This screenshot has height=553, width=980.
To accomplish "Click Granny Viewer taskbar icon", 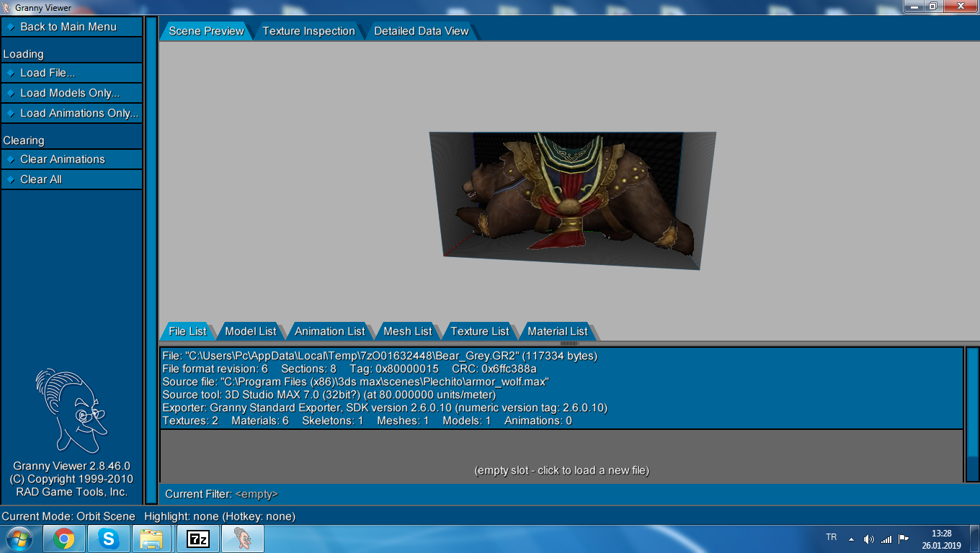I will 243,539.
